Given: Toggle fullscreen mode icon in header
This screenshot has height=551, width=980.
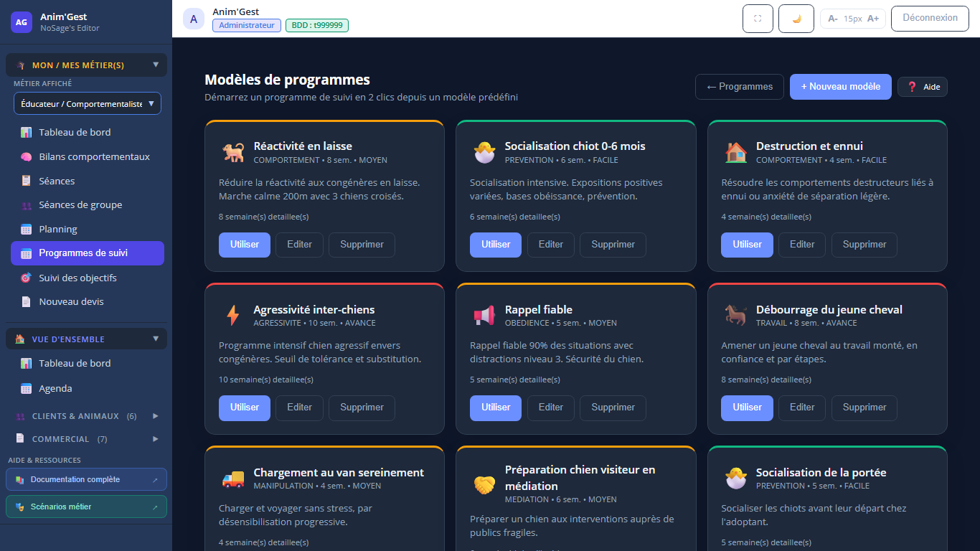Looking at the screenshot, I should pyautogui.click(x=758, y=19).
